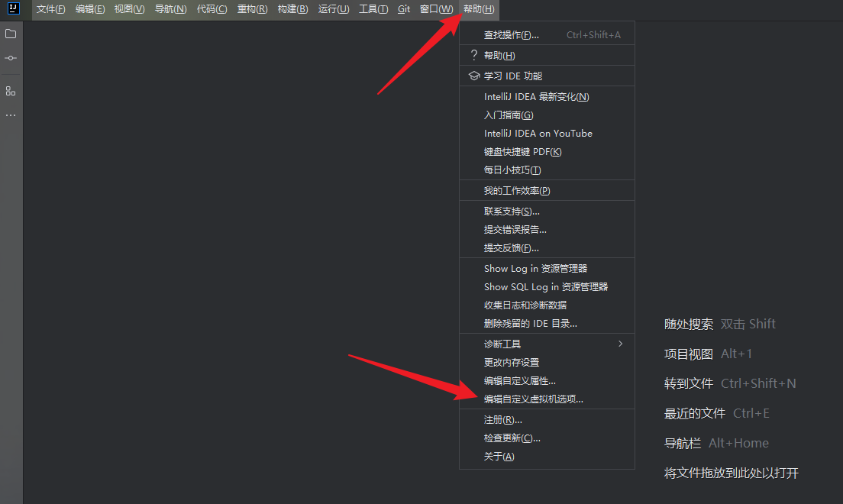The width and height of the screenshot is (843, 504).
Task: Select 删除残留的 IDE 目录...
Action: [547, 323]
